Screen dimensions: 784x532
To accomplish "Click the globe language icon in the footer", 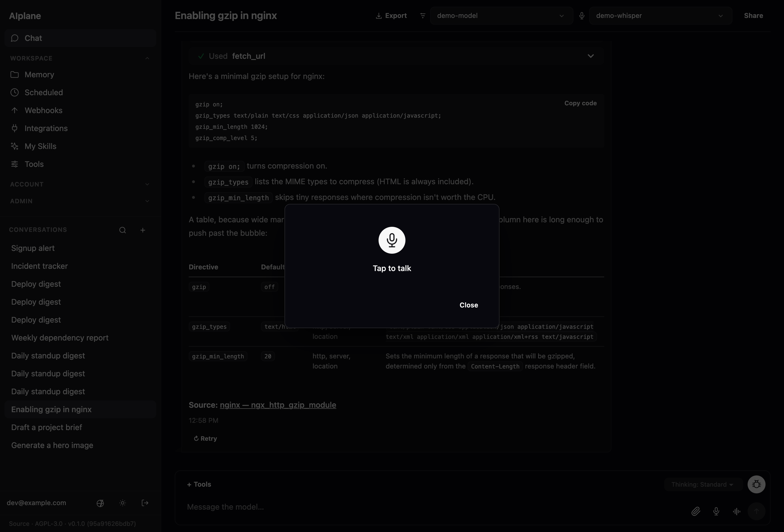I will point(100,503).
